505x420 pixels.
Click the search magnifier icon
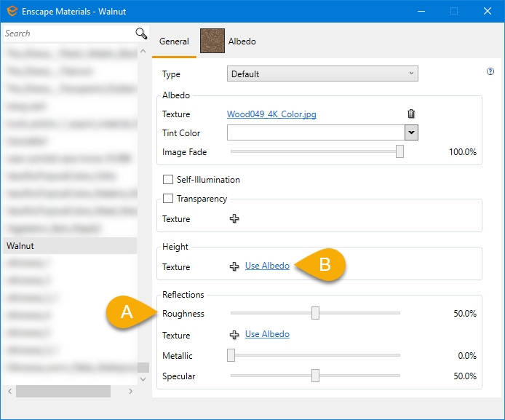(x=141, y=33)
